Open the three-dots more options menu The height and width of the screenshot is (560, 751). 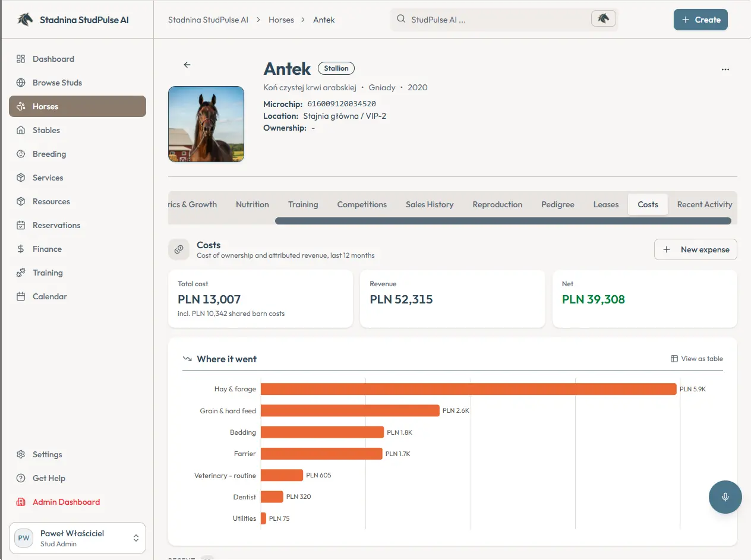725,69
